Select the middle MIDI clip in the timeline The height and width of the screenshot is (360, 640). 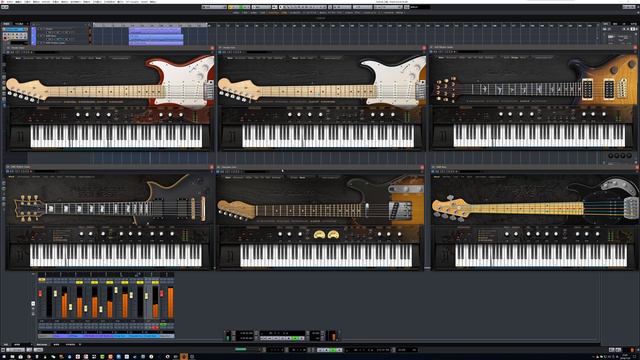(156, 36)
